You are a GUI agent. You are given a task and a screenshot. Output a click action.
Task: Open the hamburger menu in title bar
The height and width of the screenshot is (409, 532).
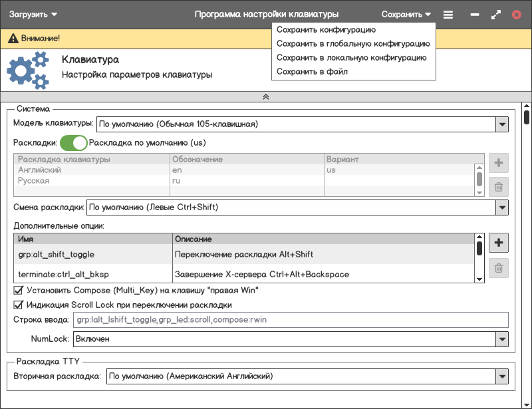(448, 14)
